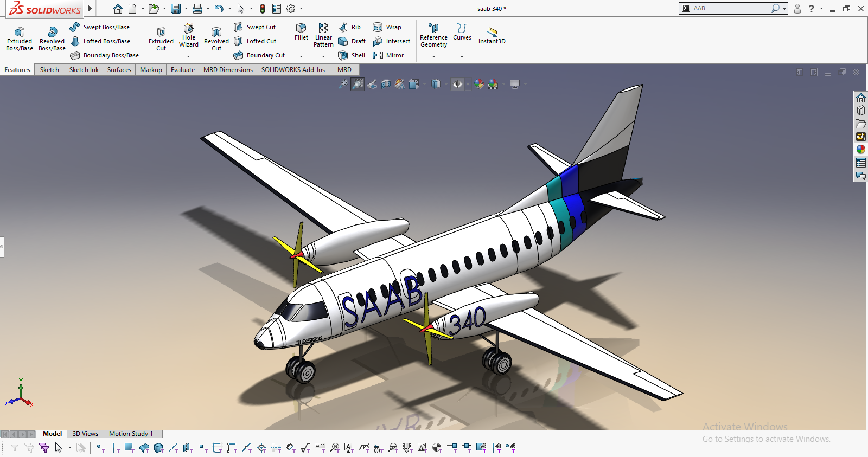Open SOLIDWORKS Forum task pane tab
Screen dimensions: 868x457
(861, 176)
